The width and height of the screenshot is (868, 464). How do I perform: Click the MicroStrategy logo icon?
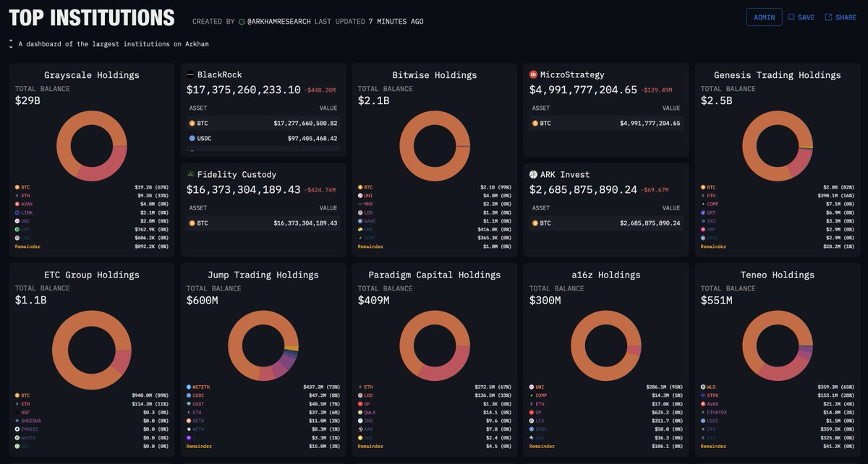532,74
